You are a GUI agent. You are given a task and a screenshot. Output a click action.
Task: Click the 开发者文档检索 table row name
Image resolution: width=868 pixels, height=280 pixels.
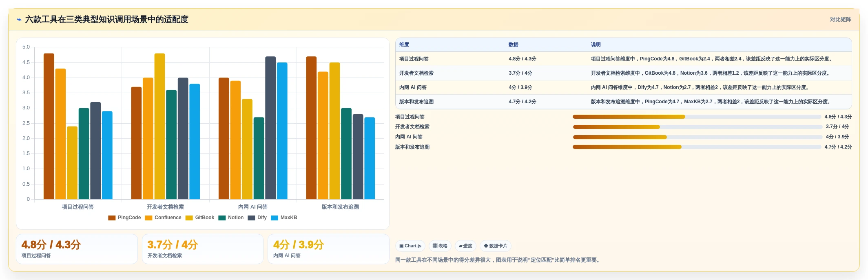416,73
